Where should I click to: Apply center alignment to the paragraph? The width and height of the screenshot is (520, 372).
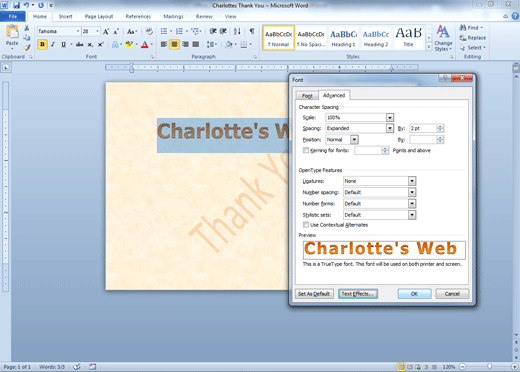click(x=174, y=44)
